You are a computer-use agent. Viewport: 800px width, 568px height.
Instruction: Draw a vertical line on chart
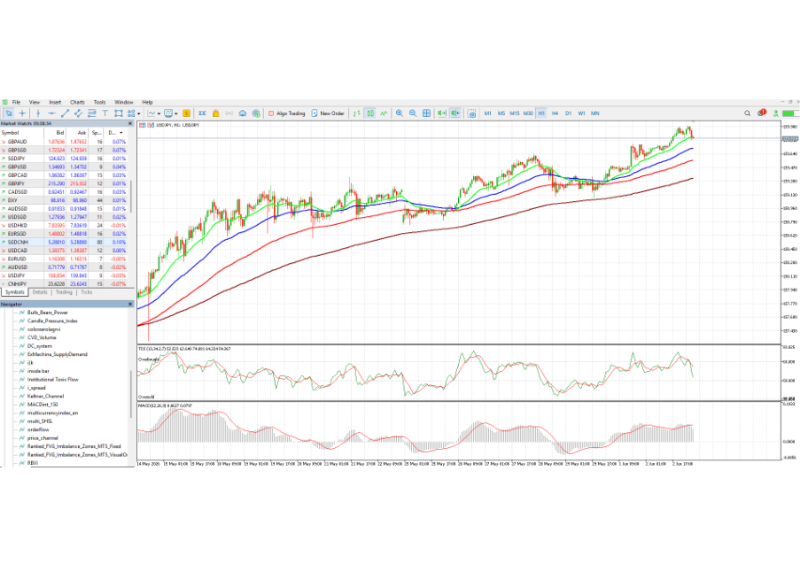click(38, 113)
